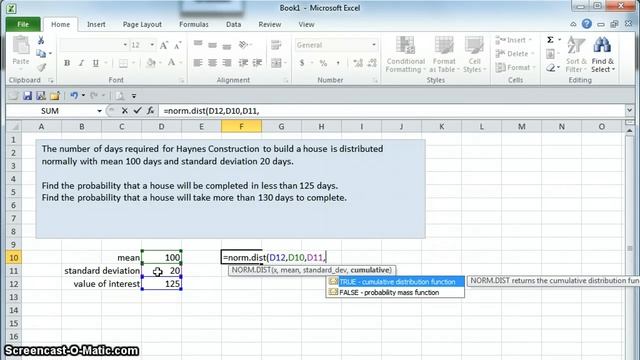Toggle Bold formatting
This screenshot has width=640, height=360.
(x=67, y=63)
